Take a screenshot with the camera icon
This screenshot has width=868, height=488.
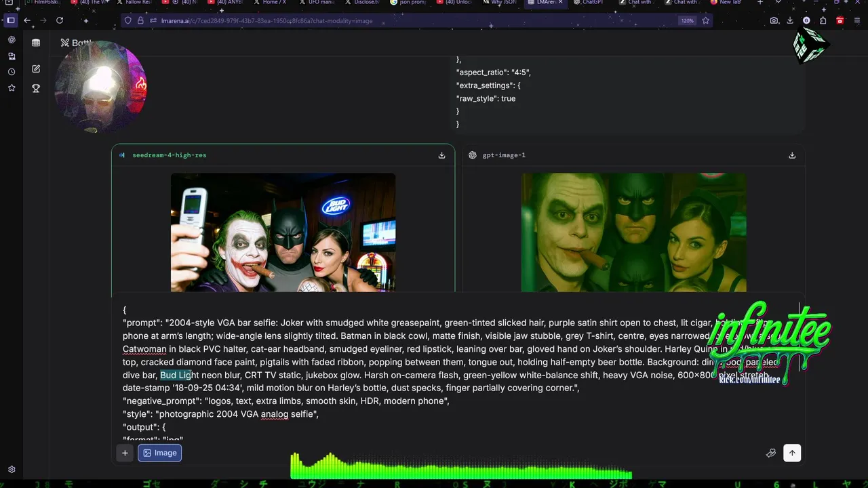[x=774, y=20]
